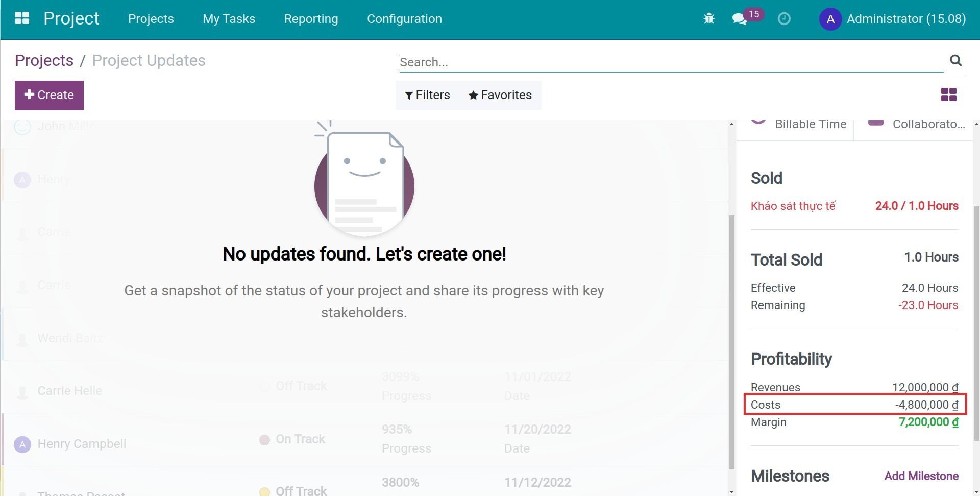Expand the Favorites dropdown

point(500,95)
